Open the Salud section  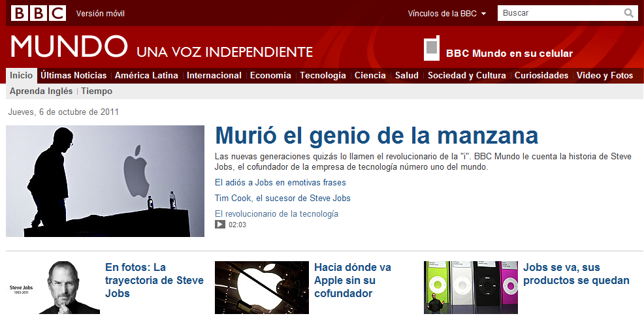pos(407,76)
